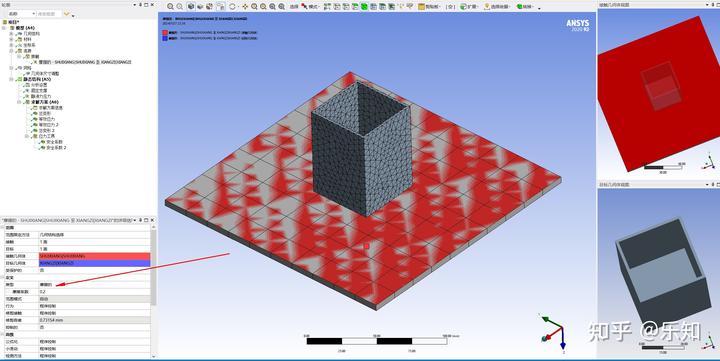This screenshot has width=720, height=361.
Task: Enable the green face selection filter
Action: coord(364,6)
